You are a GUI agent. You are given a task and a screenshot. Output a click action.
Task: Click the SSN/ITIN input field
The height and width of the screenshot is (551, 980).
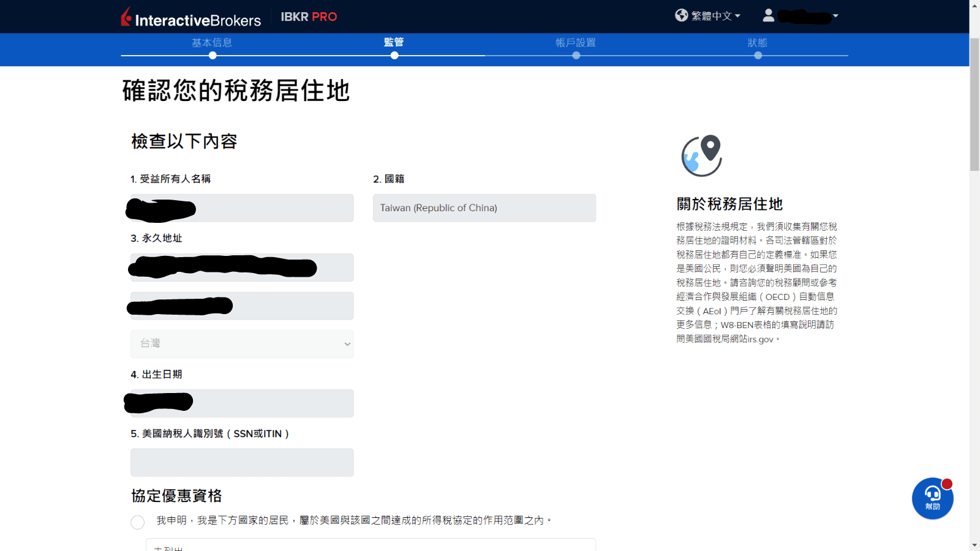click(241, 462)
